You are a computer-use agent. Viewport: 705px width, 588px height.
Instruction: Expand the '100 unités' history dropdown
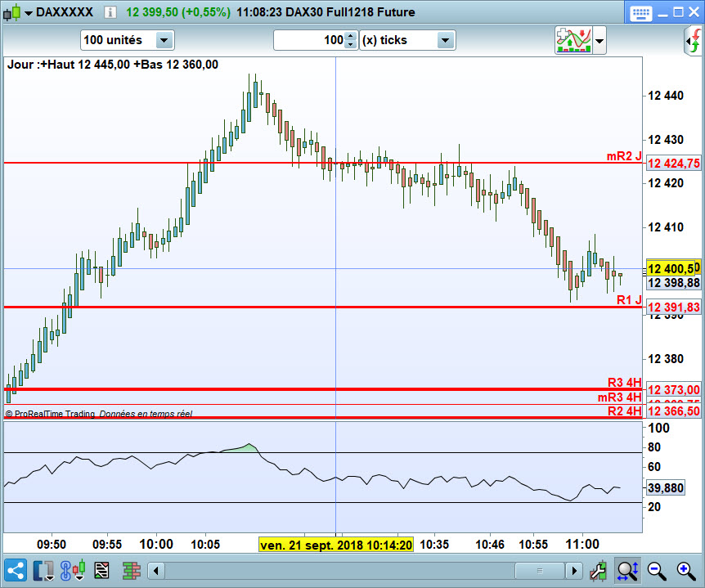(164, 40)
